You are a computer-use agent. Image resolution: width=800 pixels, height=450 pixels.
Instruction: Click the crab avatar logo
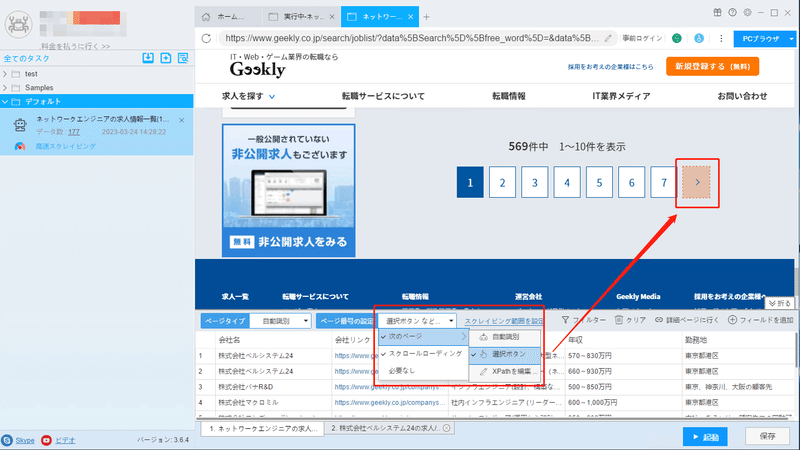(18, 24)
